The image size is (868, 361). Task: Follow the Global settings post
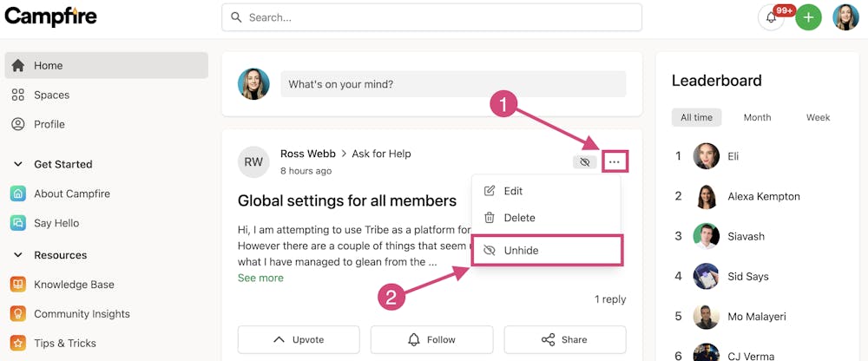[x=431, y=339]
